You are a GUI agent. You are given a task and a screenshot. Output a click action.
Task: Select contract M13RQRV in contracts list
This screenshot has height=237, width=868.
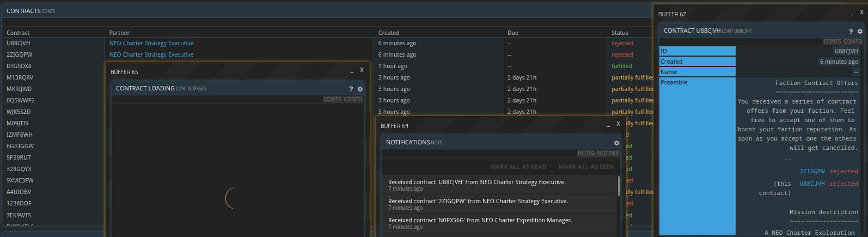click(20, 77)
